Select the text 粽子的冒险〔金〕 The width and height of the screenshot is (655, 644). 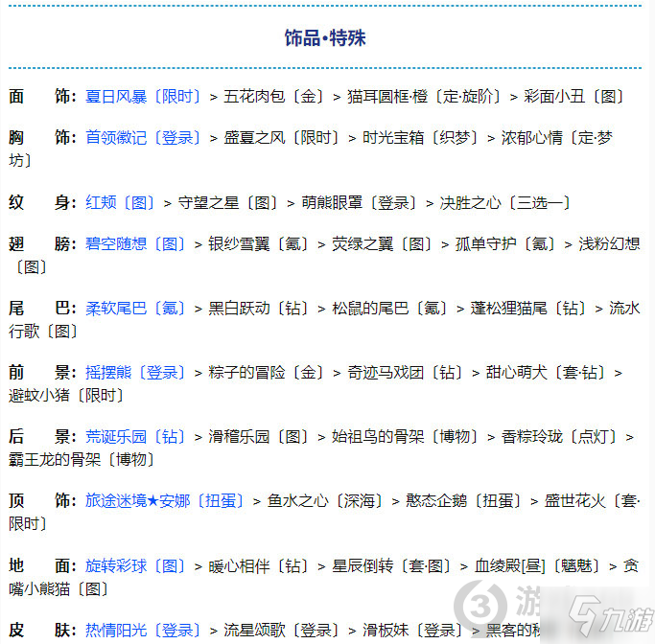[267, 372]
